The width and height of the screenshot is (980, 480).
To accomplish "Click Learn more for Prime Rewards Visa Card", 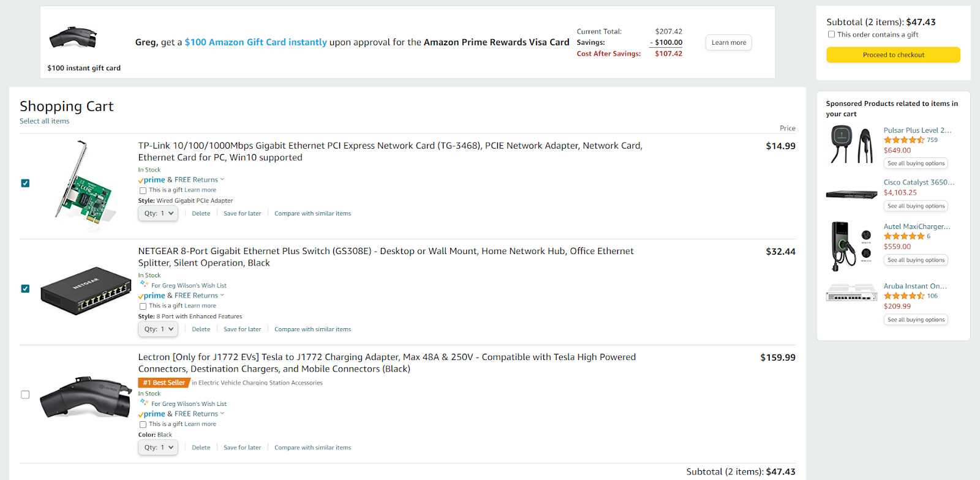I will [x=729, y=42].
